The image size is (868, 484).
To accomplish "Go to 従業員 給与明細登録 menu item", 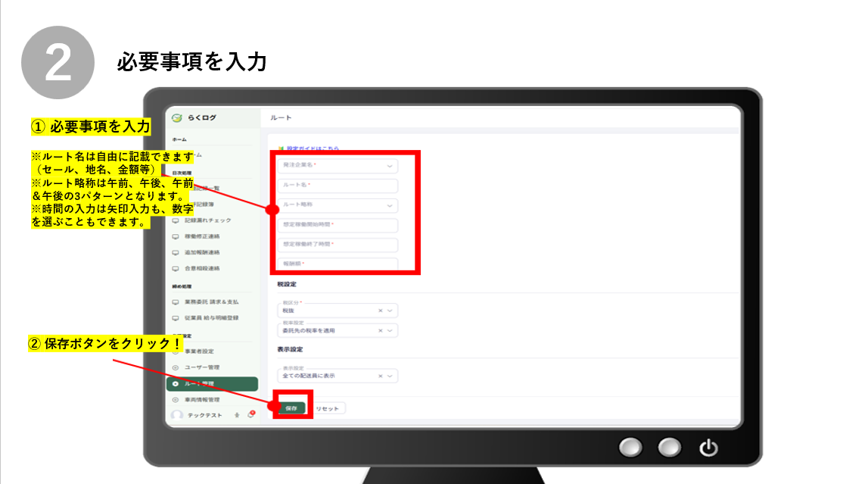I will point(212,318).
